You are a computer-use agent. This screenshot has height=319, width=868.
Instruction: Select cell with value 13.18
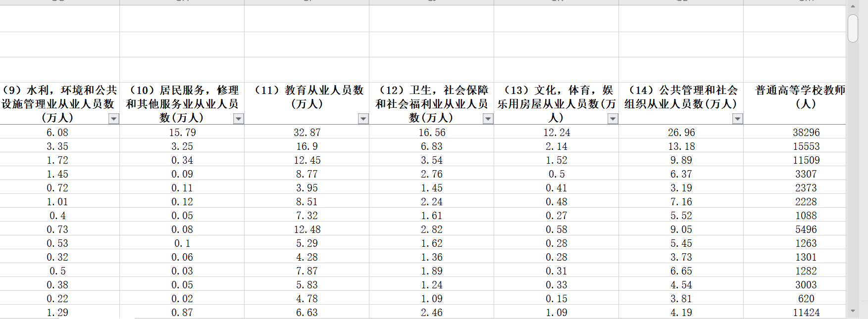point(681,146)
